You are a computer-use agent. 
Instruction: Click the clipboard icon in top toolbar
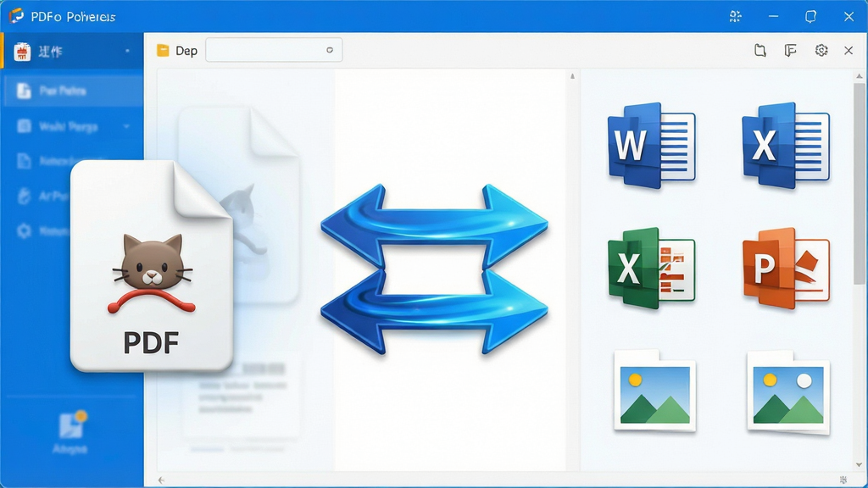coord(760,50)
